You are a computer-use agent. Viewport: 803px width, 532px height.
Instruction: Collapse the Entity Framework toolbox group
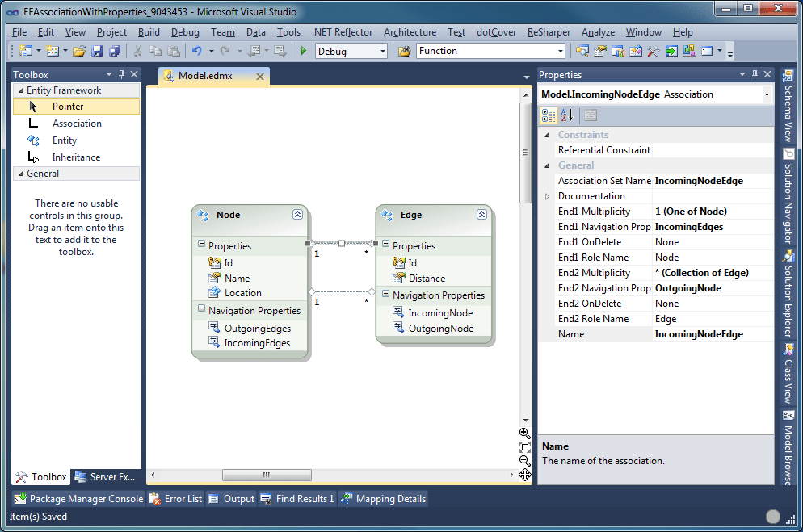[x=21, y=90]
